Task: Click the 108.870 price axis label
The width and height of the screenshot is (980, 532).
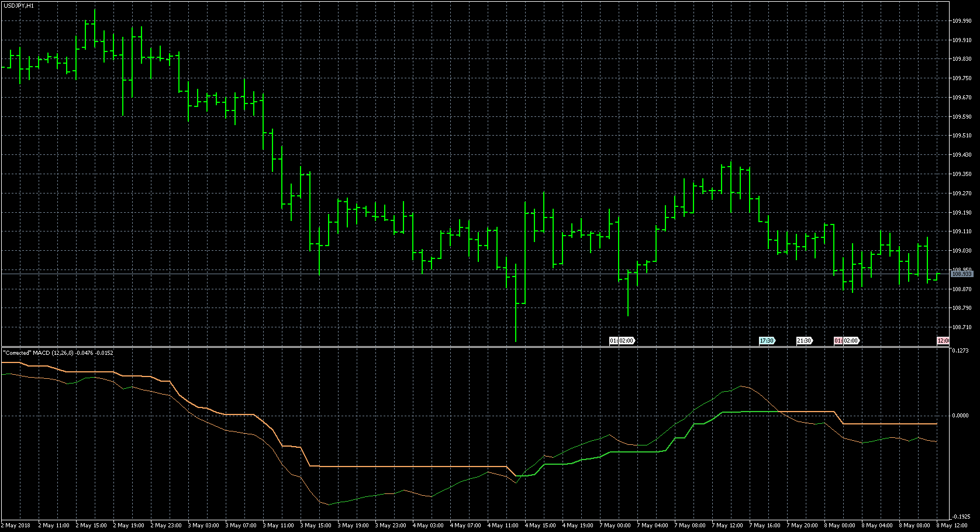Action: (x=962, y=289)
